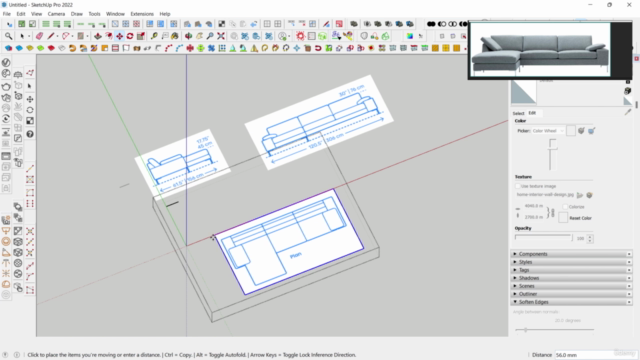Activate the Paint Bucket tool
640x360 pixels.
(x=175, y=36)
